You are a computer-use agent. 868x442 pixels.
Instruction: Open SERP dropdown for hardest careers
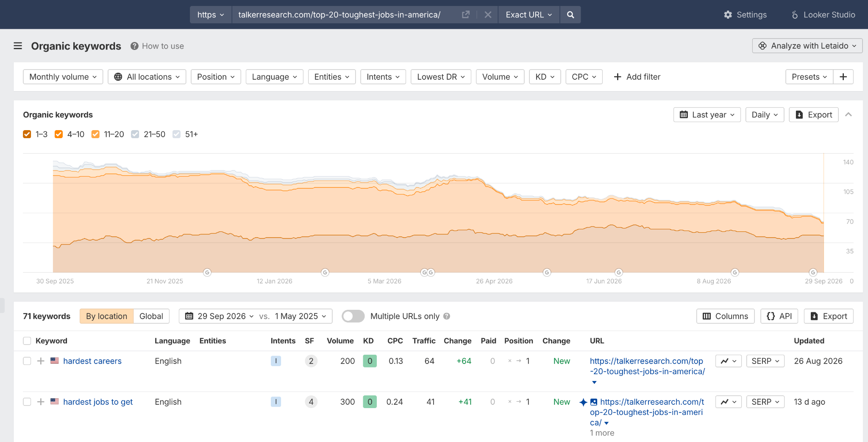pyautogui.click(x=765, y=361)
